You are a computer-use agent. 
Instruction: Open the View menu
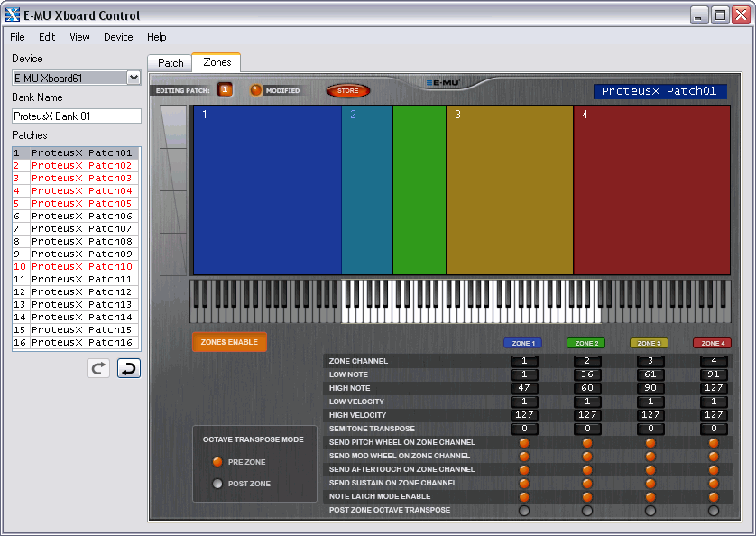click(x=79, y=37)
